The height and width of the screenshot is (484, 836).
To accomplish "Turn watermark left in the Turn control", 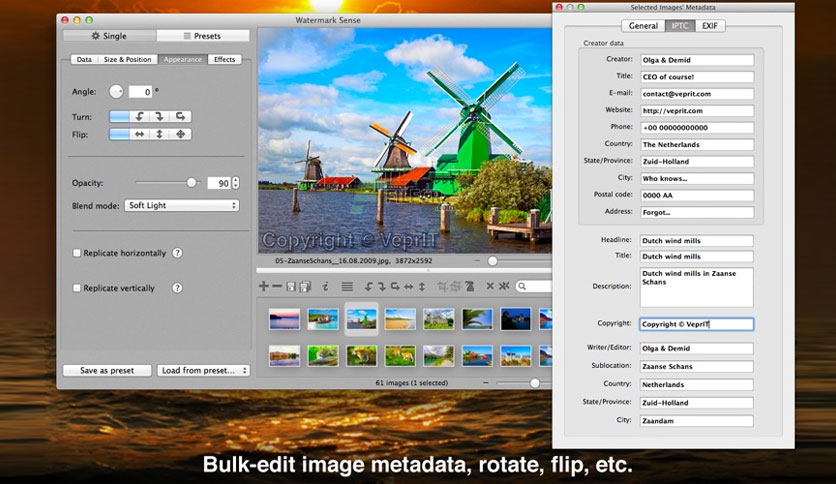I will point(140,116).
